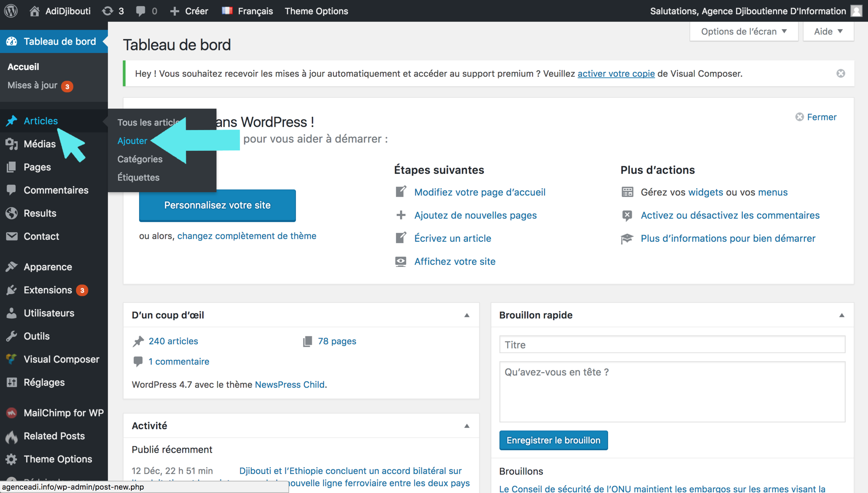This screenshot has height=493, width=868.
Task: Click the MailChimp for WP icon
Action: tap(12, 413)
